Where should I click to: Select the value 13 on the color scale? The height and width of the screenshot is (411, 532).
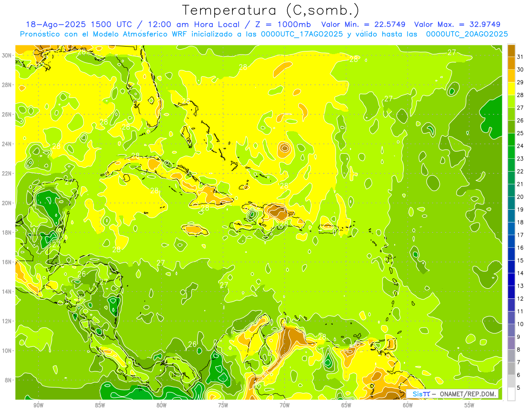point(520,286)
